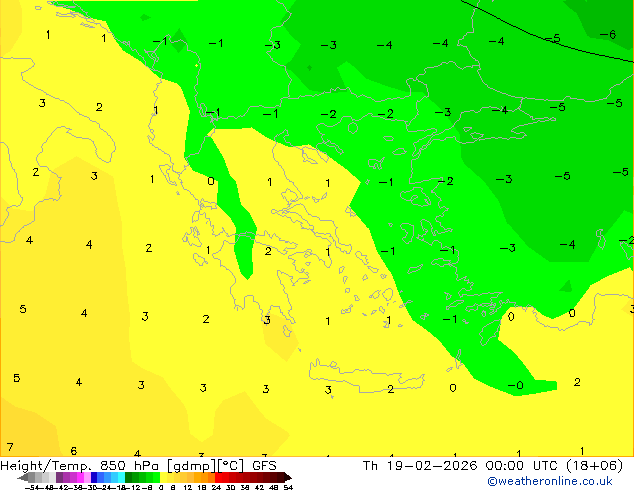Click the bright red segment of the legend

pos(218,477)
